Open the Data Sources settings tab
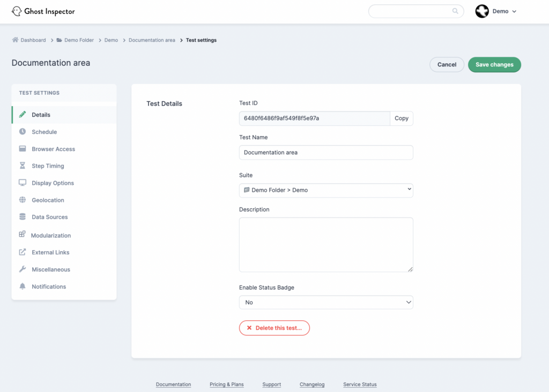This screenshot has width=549, height=392. coord(64,217)
